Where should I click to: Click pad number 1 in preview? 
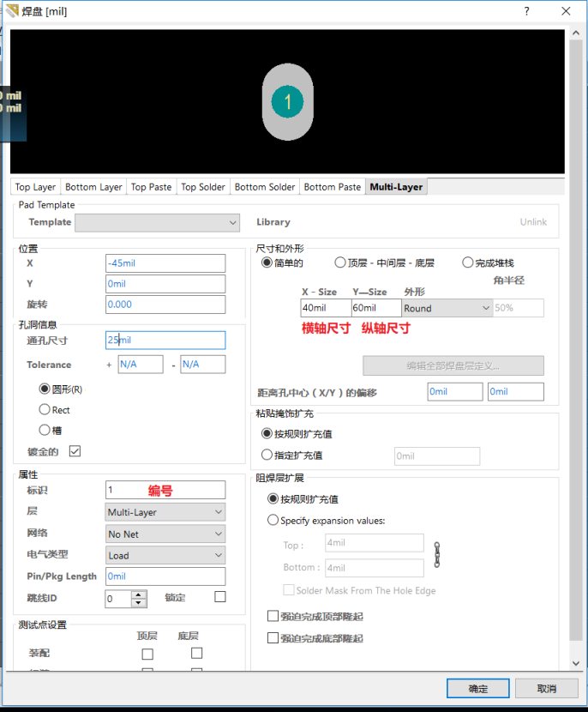point(288,102)
